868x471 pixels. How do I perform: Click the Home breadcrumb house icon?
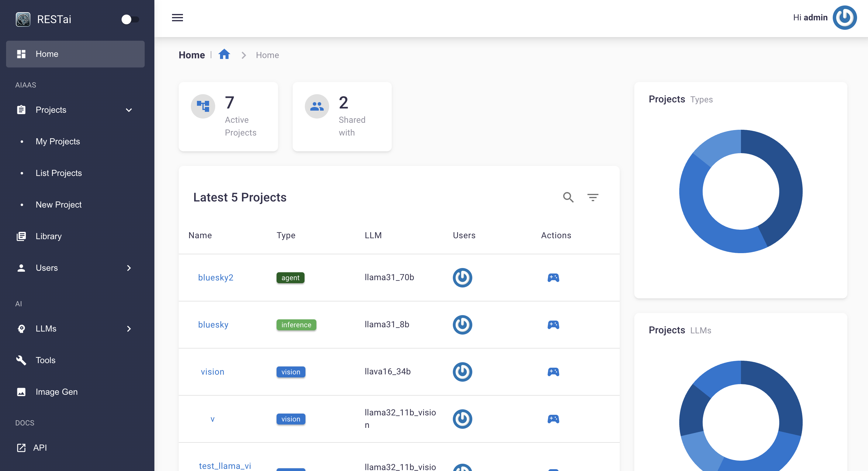(x=224, y=54)
